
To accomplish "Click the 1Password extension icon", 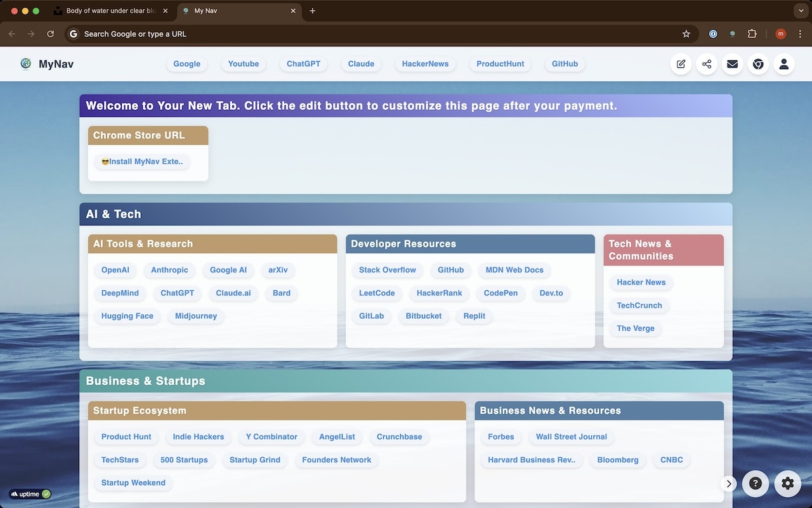I will click(x=713, y=34).
